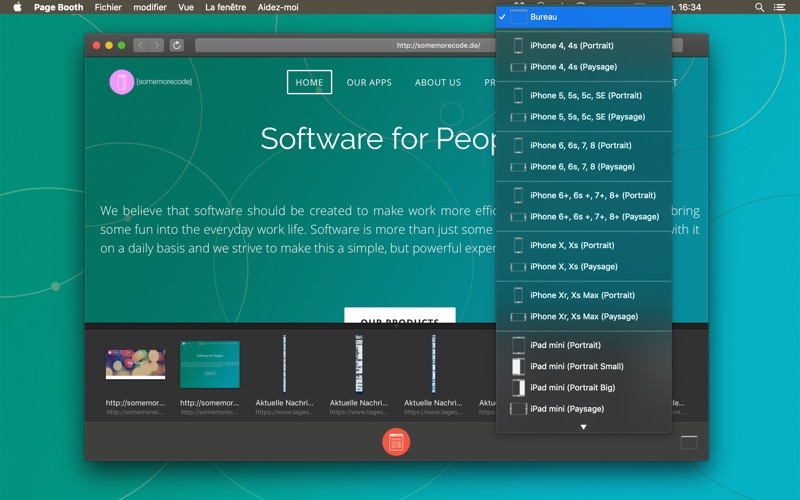Select the teal Software for People thumbnail
Viewport: 800px width, 500px height.
tap(210, 364)
